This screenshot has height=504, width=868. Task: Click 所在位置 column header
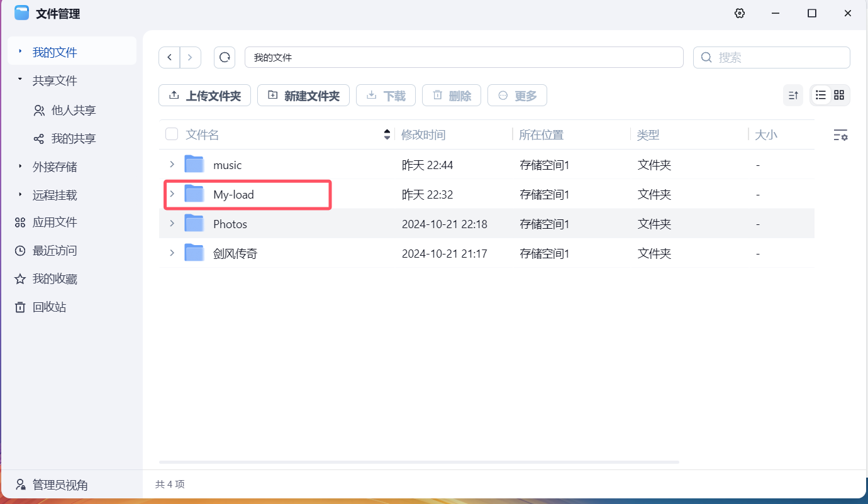pos(542,134)
